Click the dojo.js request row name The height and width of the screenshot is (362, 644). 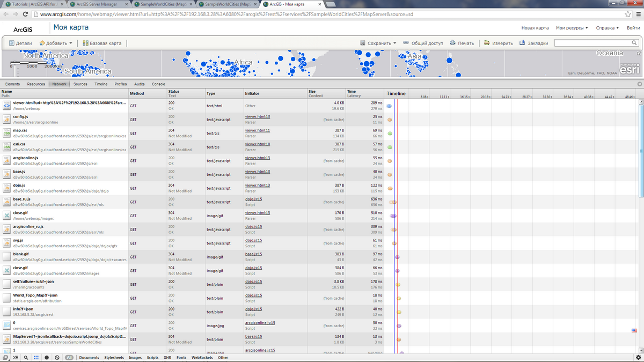click(19, 185)
